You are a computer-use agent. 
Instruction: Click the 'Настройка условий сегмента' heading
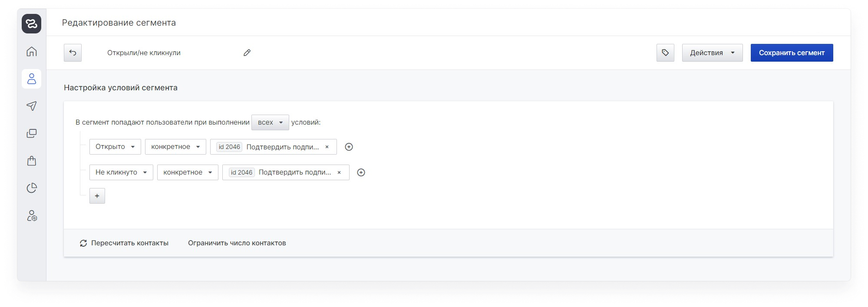(x=121, y=88)
